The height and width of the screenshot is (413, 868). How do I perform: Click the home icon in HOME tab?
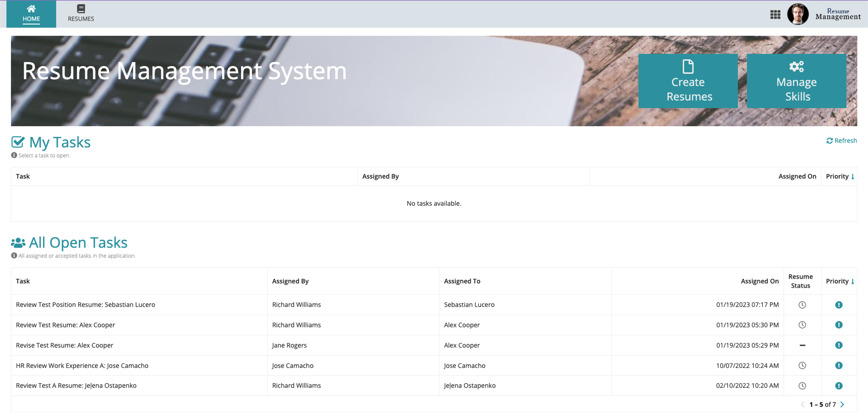[x=31, y=8]
